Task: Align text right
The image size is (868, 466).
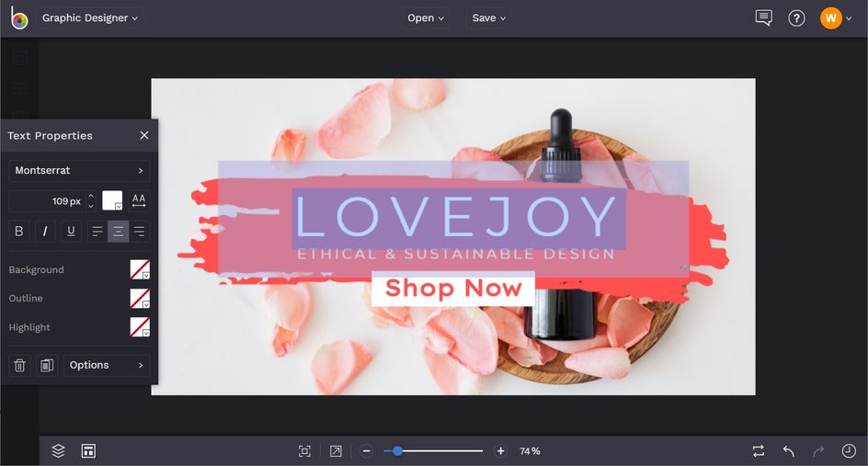Action: click(x=140, y=232)
